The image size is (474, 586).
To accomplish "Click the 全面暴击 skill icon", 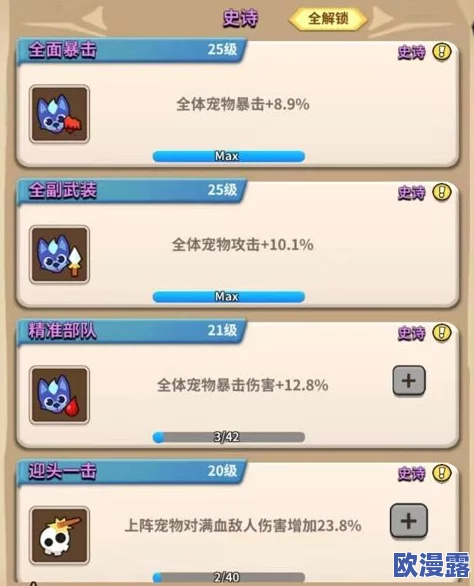I will [59, 114].
